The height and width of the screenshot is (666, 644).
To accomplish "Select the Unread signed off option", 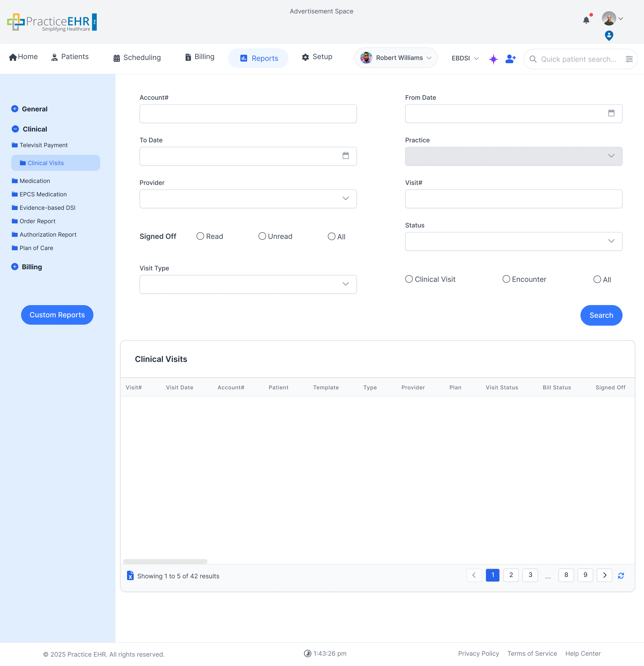I will pos(262,236).
